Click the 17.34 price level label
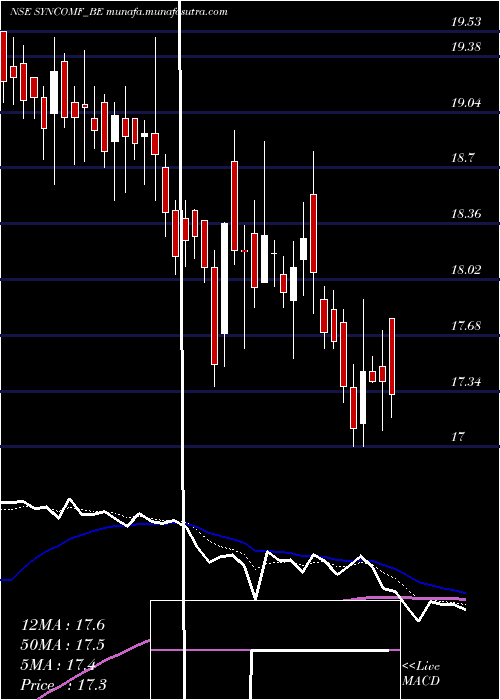Image resolution: width=500 pixels, height=700 pixels. pyautogui.click(x=466, y=382)
